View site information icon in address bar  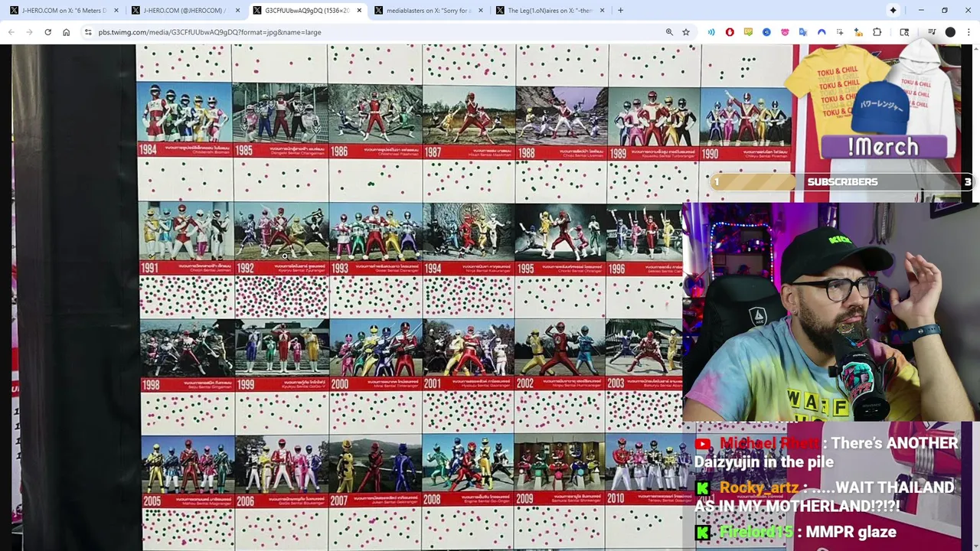pyautogui.click(x=88, y=32)
